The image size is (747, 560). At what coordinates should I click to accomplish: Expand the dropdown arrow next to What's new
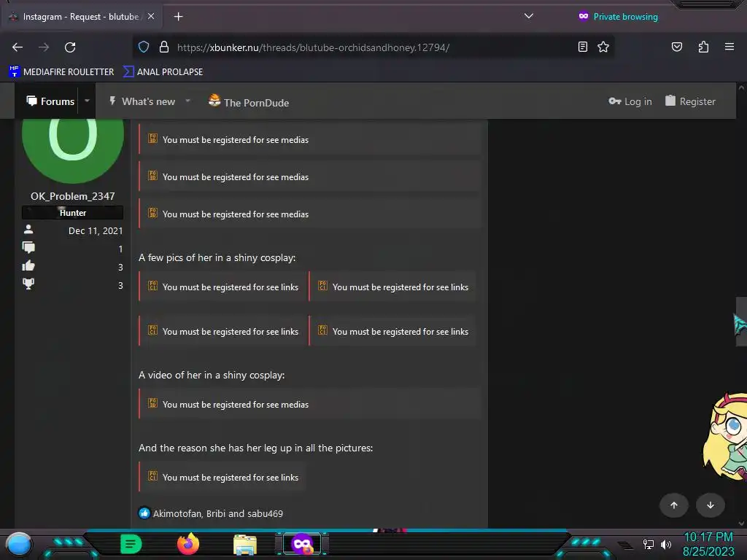point(187,101)
